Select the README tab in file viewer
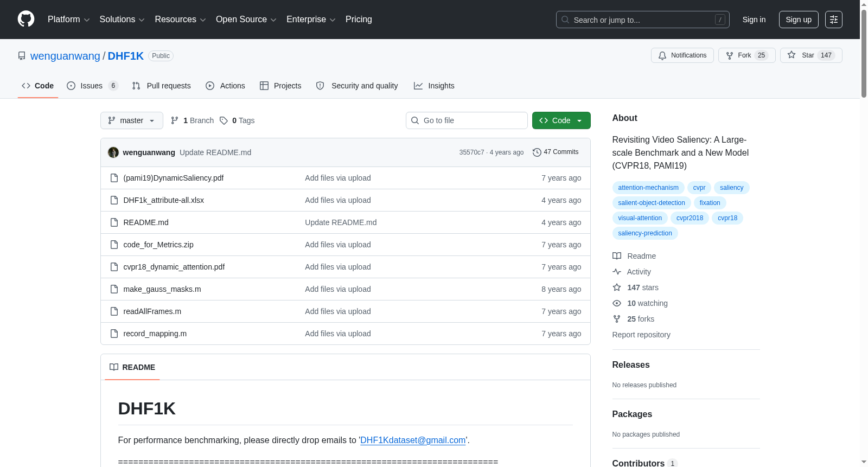The height and width of the screenshot is (467, 868). pos(132,367)
